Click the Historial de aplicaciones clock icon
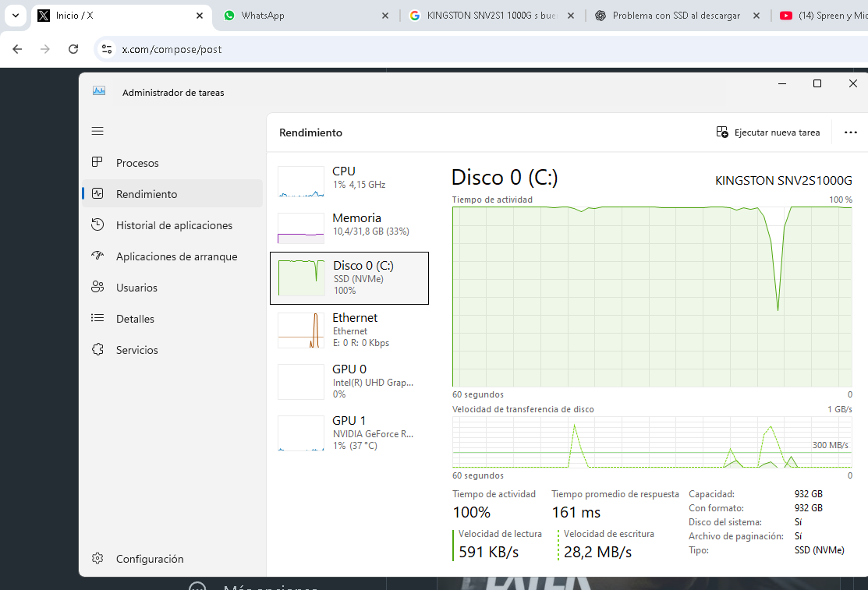868x590 pixels. coord(97,224)
